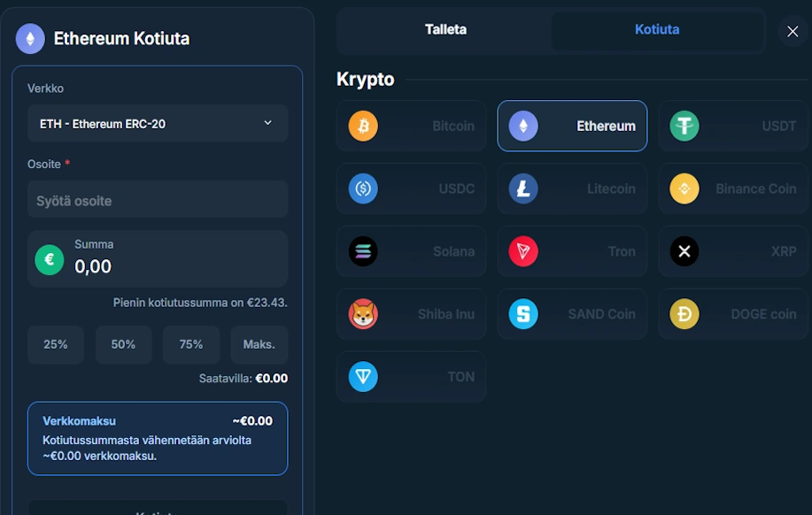Viewport: 812px width, 515px height.
Task: Pick the USDC coin icon
Action: pyautogui.click(x=363, y=188)
